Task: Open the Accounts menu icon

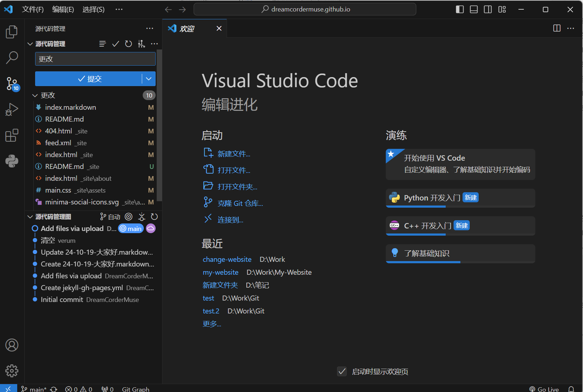Action: coord(12,345)
